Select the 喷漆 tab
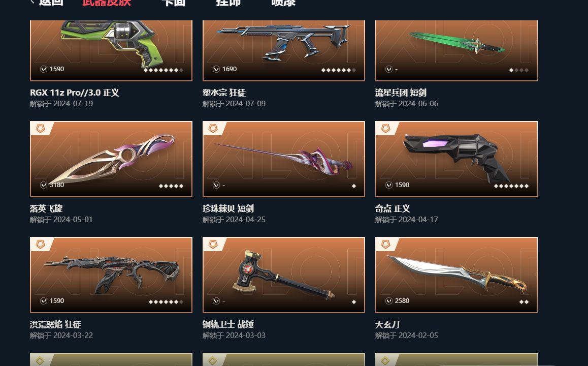Viewport: 588px width, 366px height. pyautogui.click(x=283, y=2)
